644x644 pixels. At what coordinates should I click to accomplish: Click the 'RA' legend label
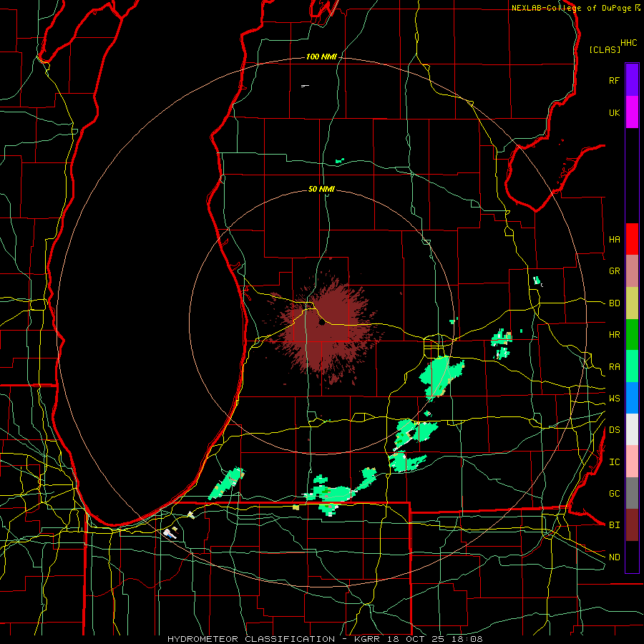pos(614,367)
